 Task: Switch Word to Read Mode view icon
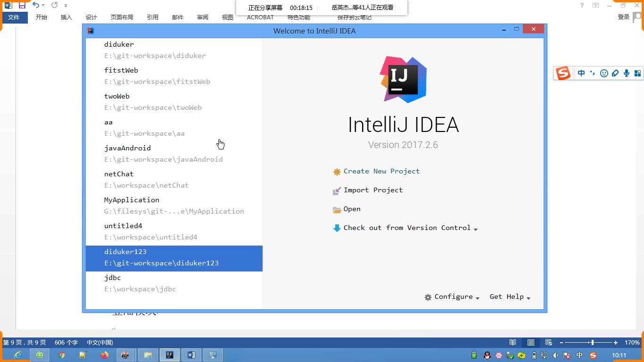click(x=513, y=343)
